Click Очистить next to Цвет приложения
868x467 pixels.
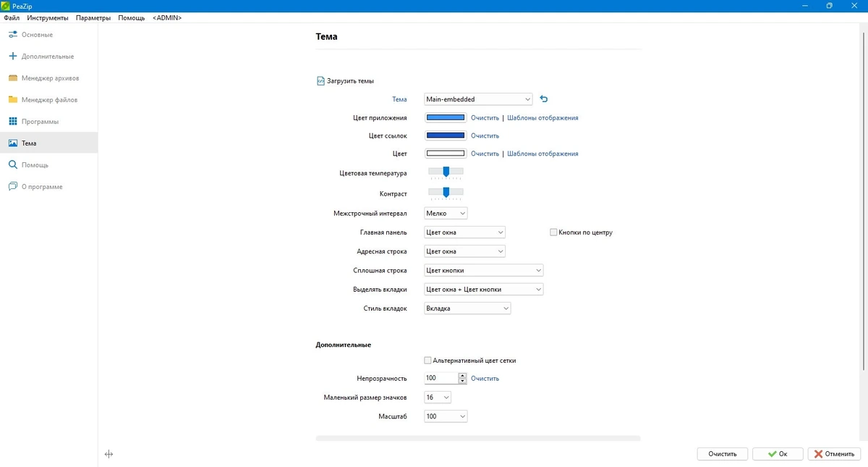[485, 118]
